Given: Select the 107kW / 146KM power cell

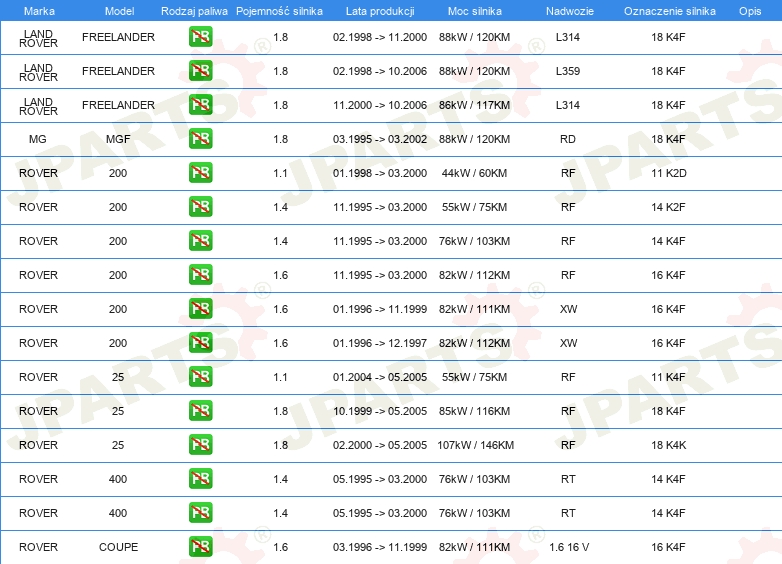Looking at the screenshot, I should pyautogui.click(x=475, y=444).
